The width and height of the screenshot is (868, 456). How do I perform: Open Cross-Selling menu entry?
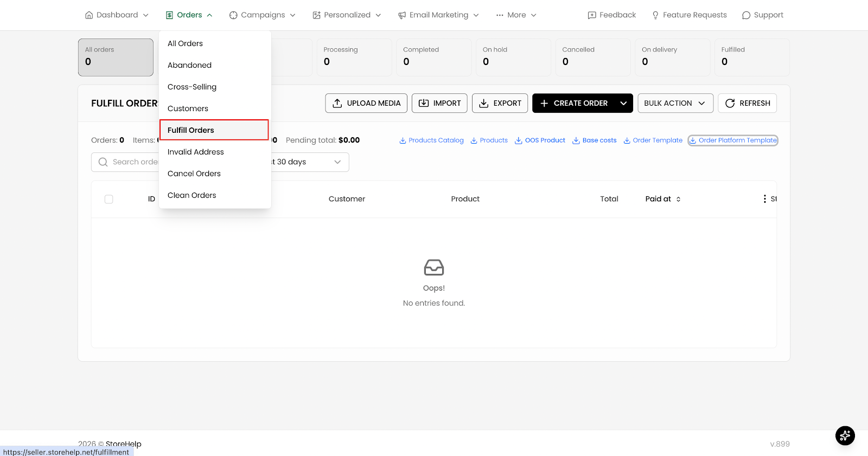(215, 87)
